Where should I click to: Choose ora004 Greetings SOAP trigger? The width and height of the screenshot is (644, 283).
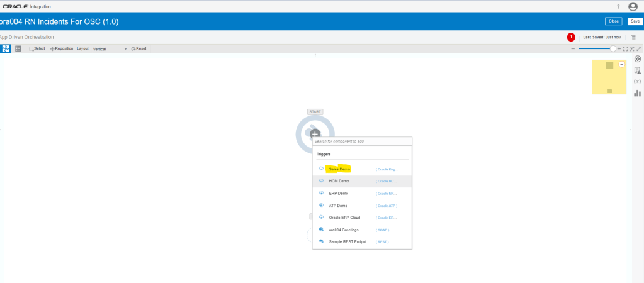pos(344,230)
